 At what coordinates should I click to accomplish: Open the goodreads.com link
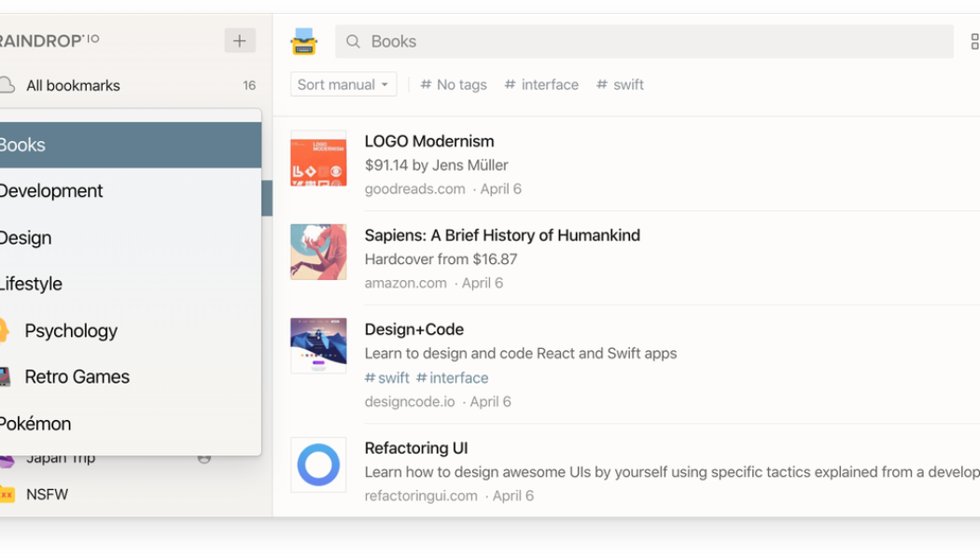coord(414,189)
